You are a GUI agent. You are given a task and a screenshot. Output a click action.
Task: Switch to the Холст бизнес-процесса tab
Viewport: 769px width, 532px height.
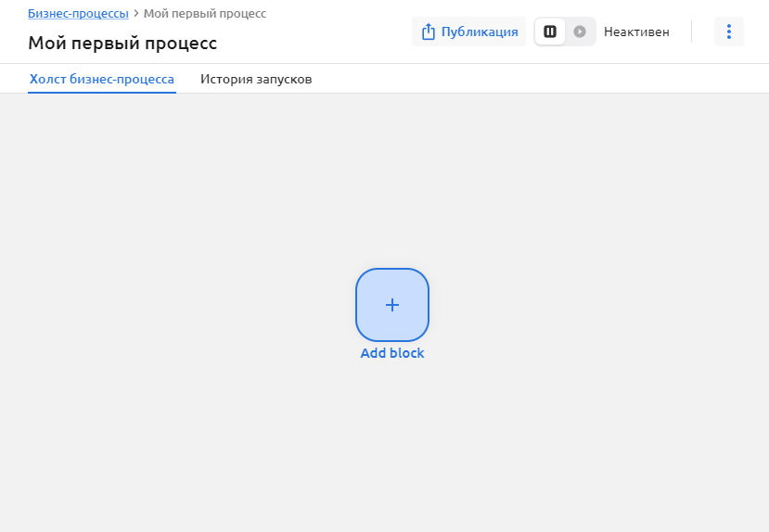tap(102, 80)
